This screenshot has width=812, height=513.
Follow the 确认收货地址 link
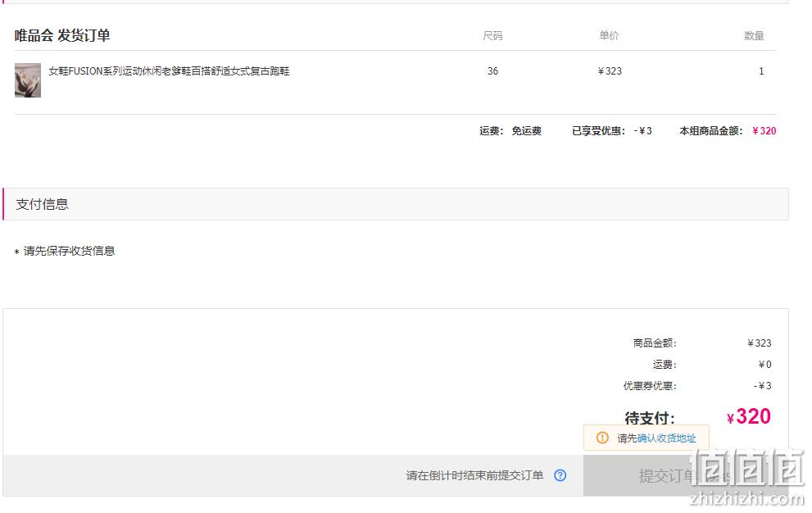666,438
